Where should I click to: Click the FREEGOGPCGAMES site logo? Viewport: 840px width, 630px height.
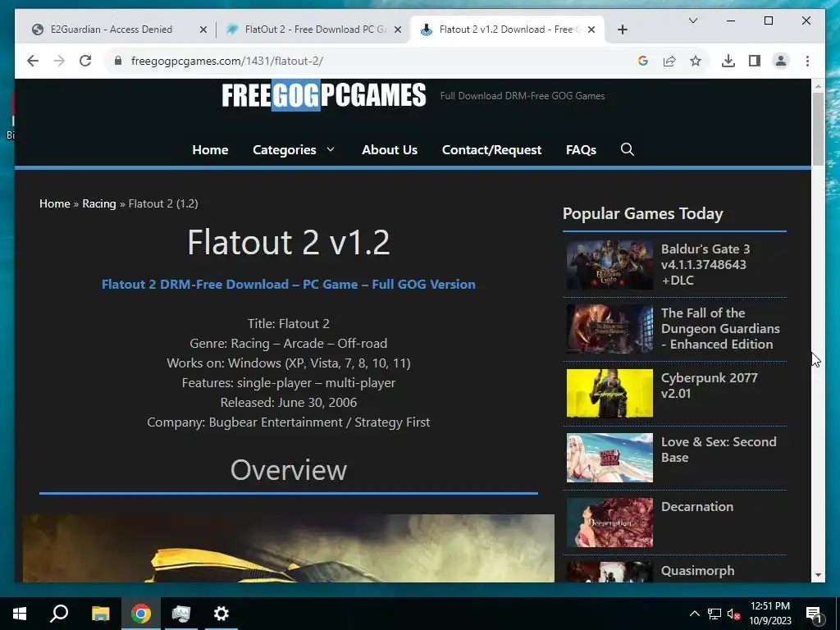click(323, 95)
